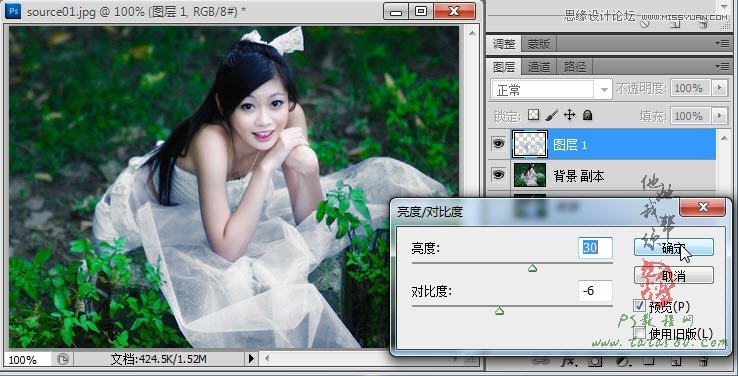Open the 不透明度 opacity slider arrow
Screen dimensions: 738x376
(x=719, y=88)
